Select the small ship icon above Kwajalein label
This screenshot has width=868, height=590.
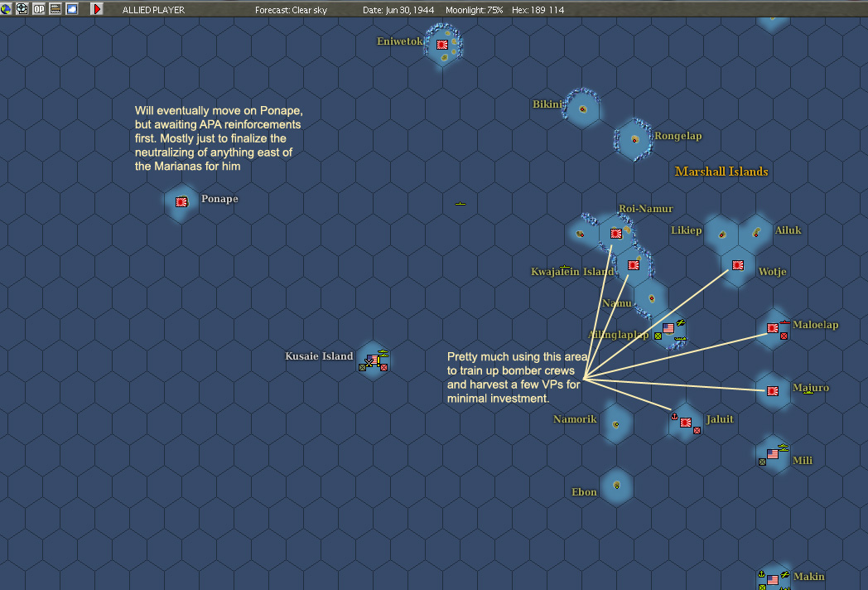(565, 267)
